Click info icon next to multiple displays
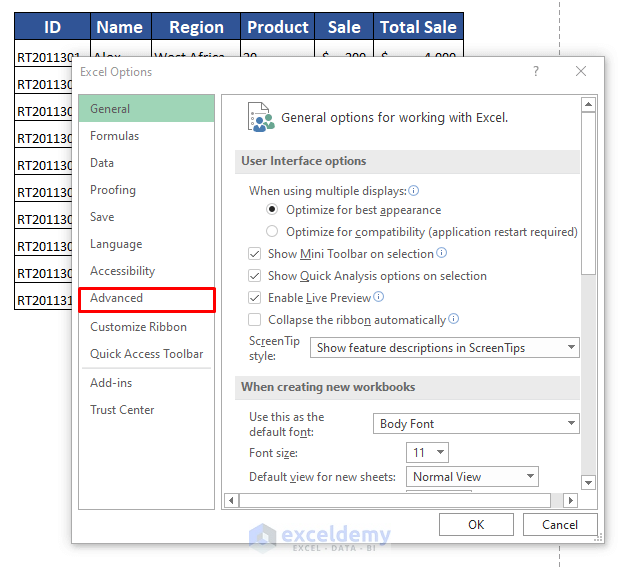 [x=413, y=191]
